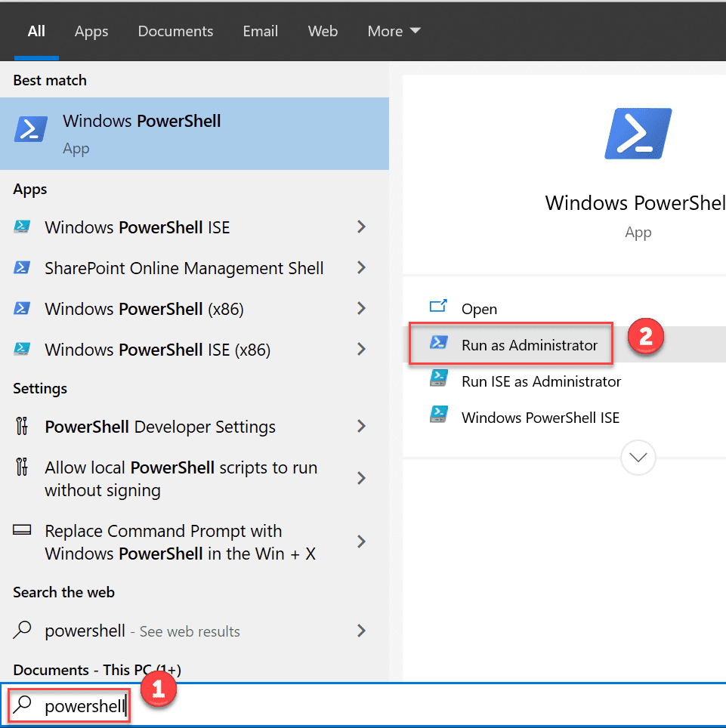Select Open in the PowerShell actions
Viewport: 726px width, 728px height.
[x=564, y=309]
